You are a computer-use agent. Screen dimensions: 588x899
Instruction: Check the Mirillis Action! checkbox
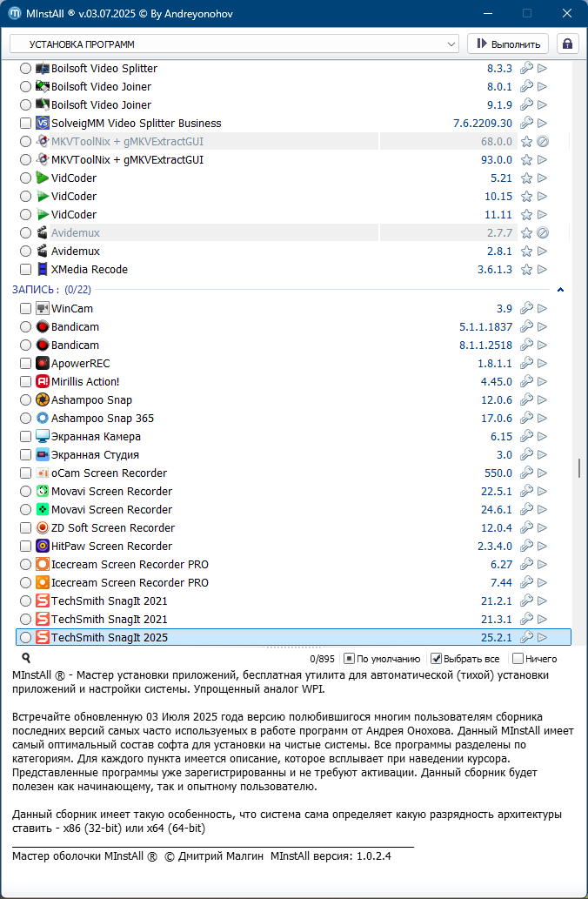point(25,382)
